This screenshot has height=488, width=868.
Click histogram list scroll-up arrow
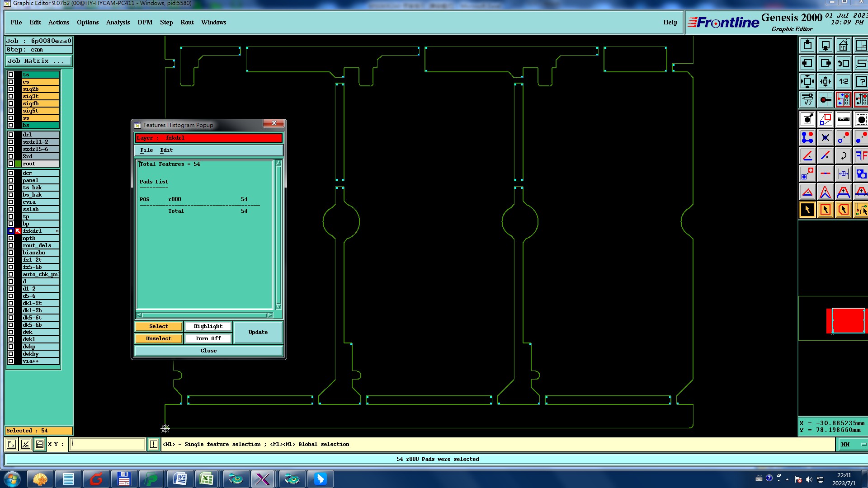278,164
